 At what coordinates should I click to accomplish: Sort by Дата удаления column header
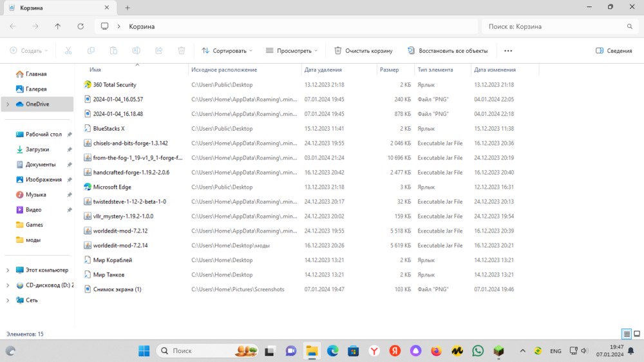tap(323, 70)
